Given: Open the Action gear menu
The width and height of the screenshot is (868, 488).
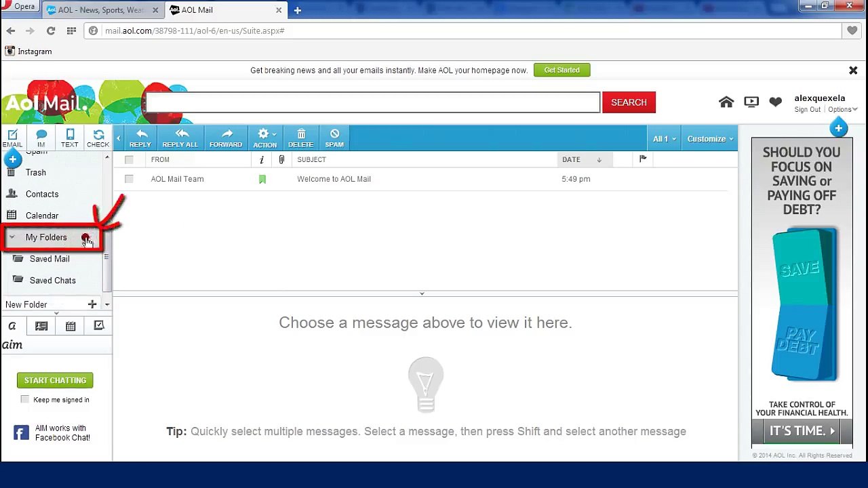Looking at the screenshot, I should tap(264, 138).
